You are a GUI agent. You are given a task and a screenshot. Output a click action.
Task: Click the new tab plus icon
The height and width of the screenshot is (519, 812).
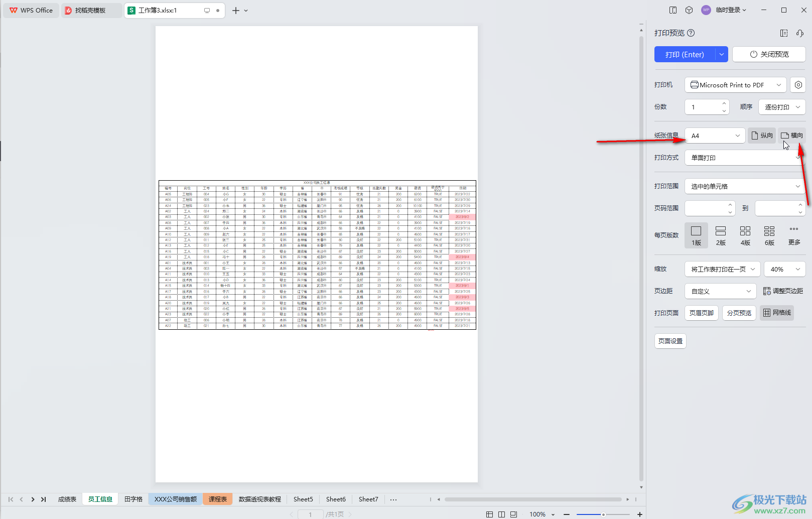coord(236,10)
